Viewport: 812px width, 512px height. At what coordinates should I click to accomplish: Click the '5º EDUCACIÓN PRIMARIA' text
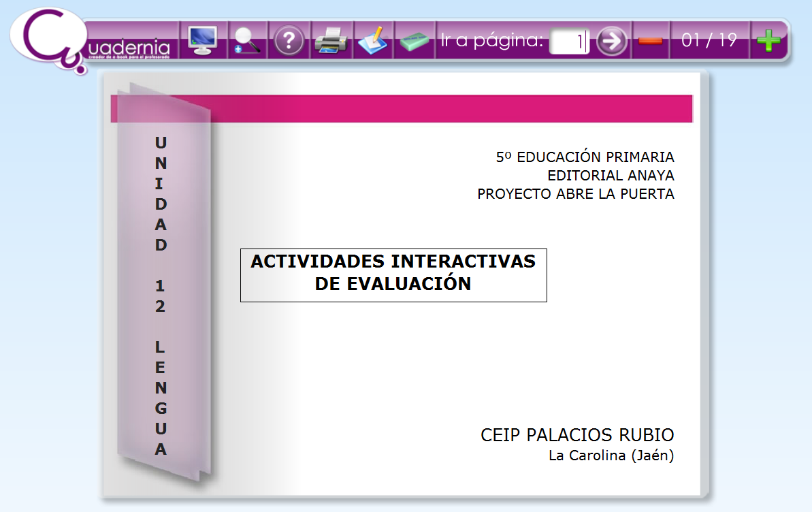tap(585, 157)
